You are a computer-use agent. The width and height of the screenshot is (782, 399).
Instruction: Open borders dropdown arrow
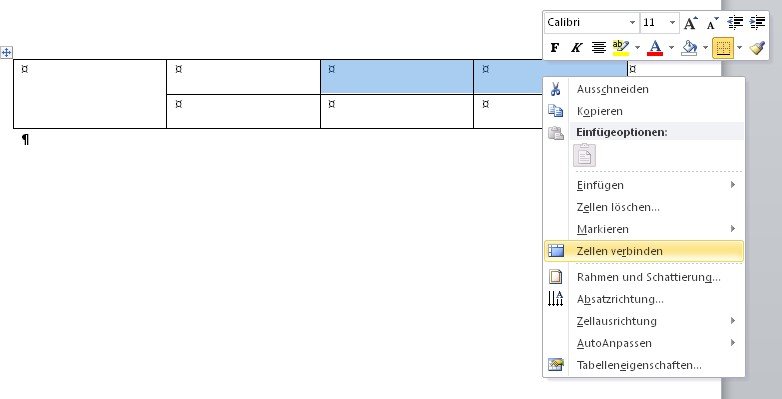pos(739,48)
